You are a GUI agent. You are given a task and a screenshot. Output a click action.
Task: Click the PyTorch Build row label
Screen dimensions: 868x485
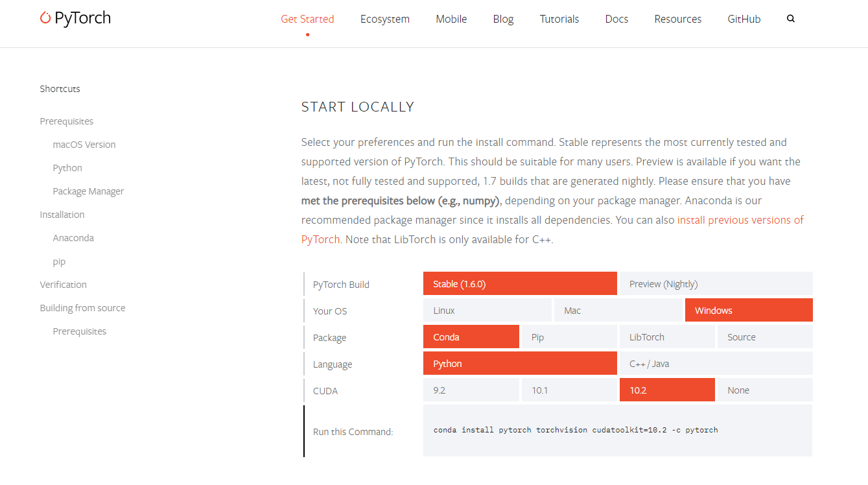[x=341, y=285]
